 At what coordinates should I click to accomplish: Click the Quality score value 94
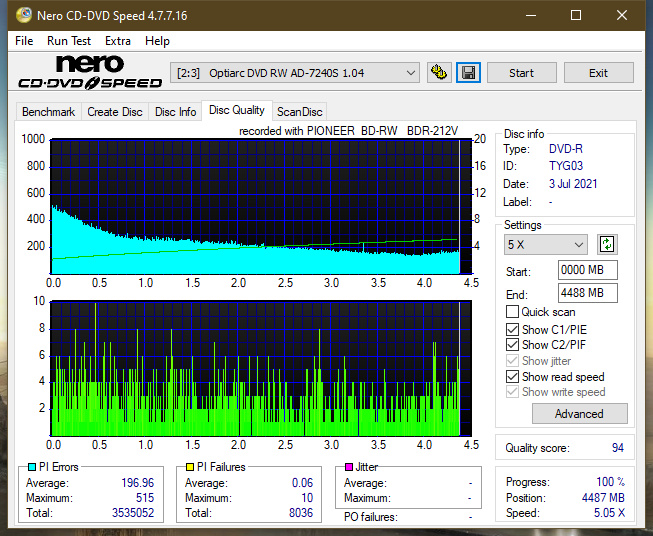(618, 448)
